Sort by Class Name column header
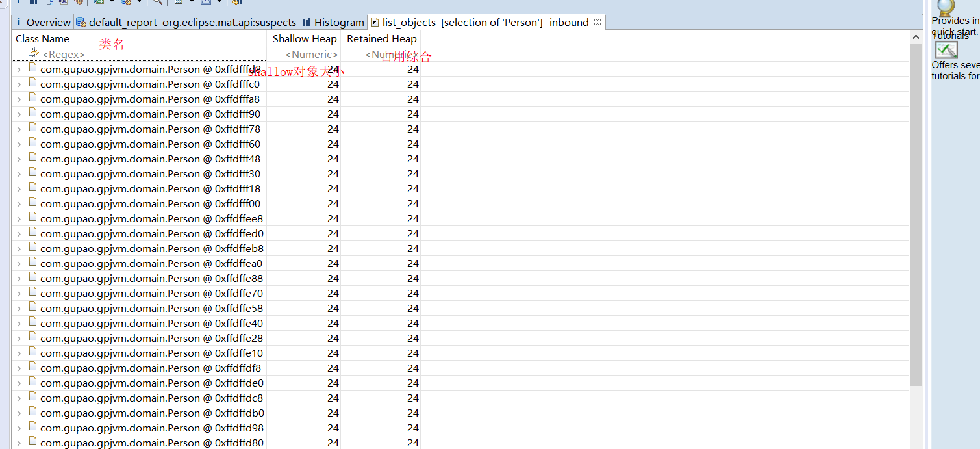 pos(139,39)
